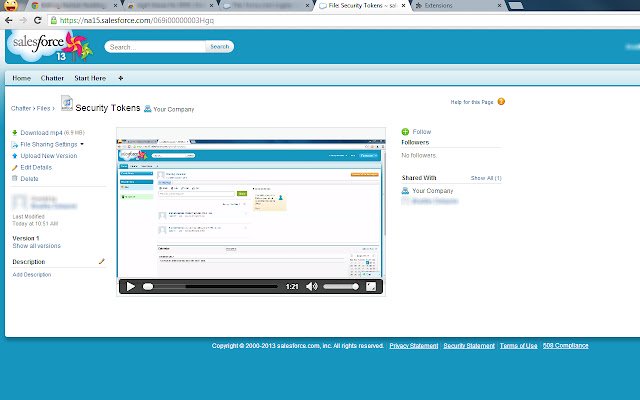Click the green plus Follow icon
640x400 pixels.
click(405, 132)
